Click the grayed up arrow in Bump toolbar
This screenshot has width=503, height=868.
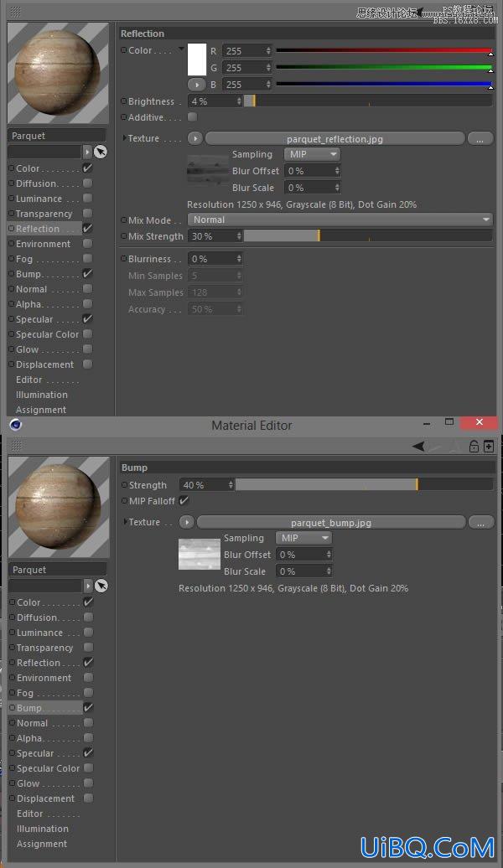click(455, 447)
